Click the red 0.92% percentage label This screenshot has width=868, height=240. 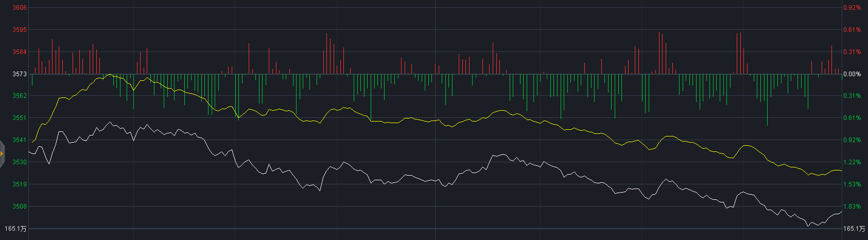pos(852,8)
